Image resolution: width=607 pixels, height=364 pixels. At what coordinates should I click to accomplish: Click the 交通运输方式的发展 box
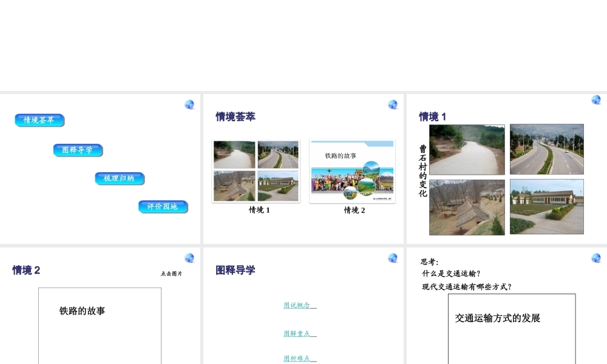[512, 329]
